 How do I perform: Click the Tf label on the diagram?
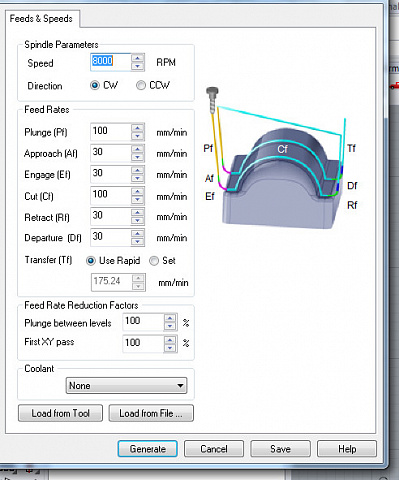(351, 148)
